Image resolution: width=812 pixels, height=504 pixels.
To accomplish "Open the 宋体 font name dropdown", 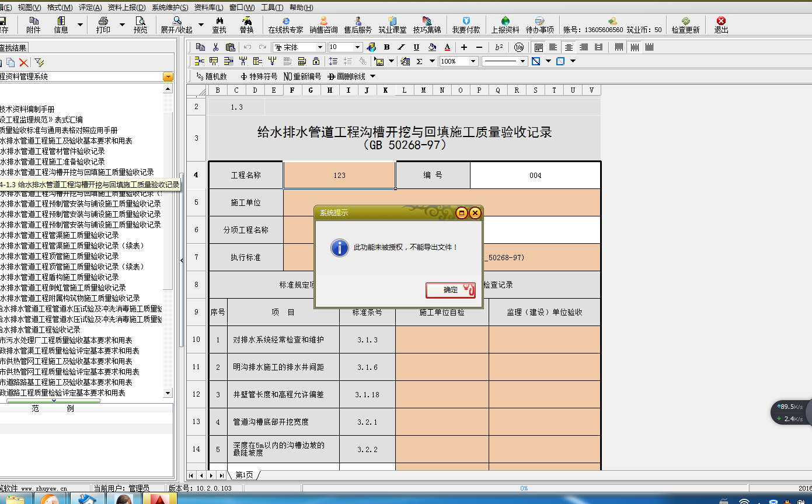I will [x=320, y=47].
